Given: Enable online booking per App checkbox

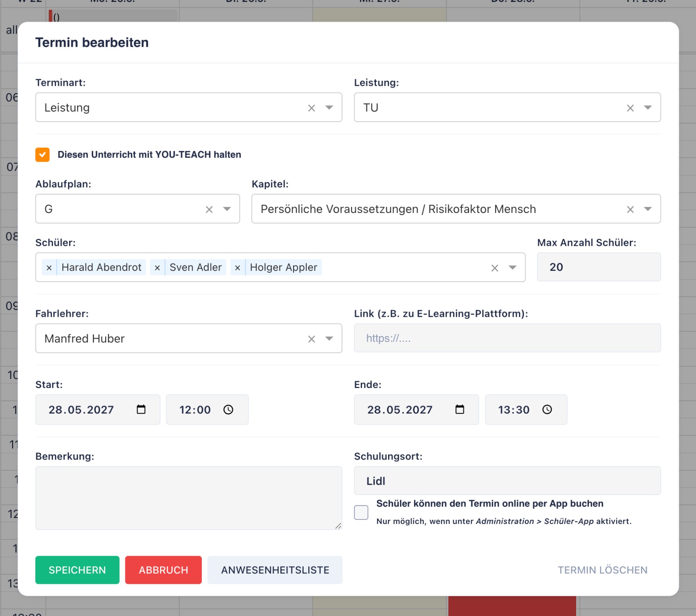Looking at the screenshot, I should (x=361, y=512).
